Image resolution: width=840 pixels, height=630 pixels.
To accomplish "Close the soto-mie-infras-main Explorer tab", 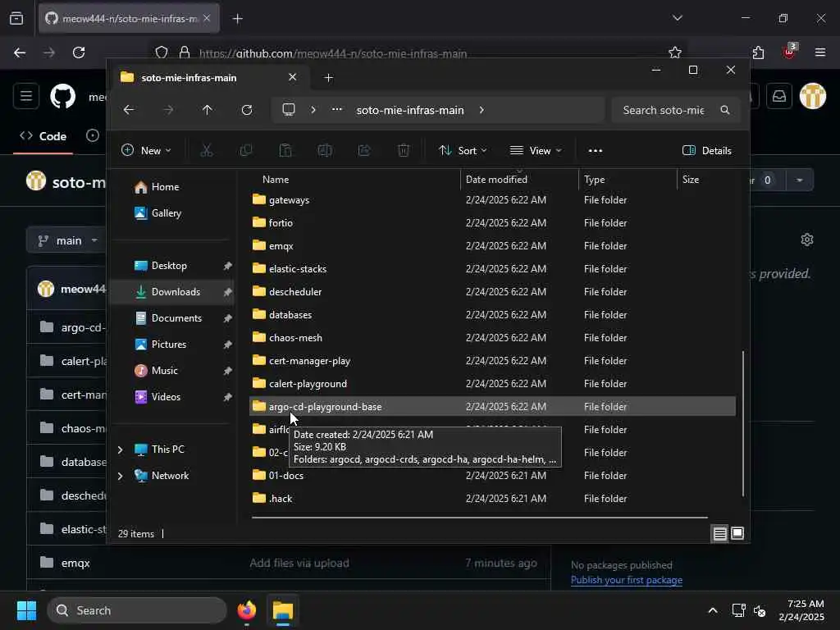I will coord(293,77).
